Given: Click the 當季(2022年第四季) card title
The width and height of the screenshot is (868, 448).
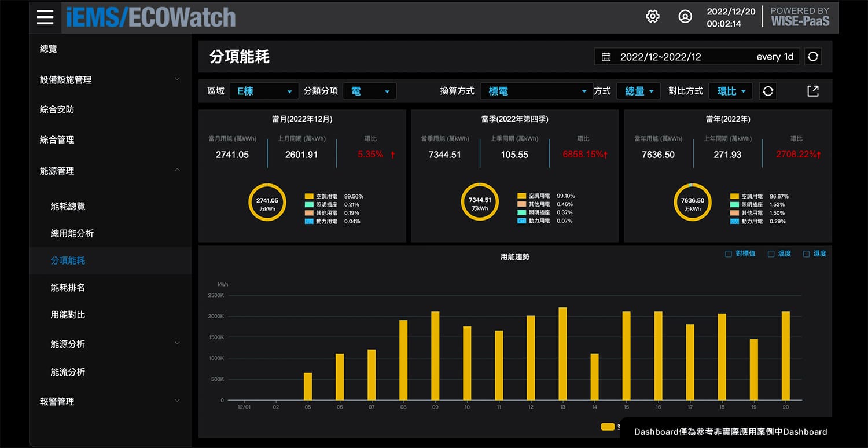Looking at the screenshot, I should click(x=514, y=119).
